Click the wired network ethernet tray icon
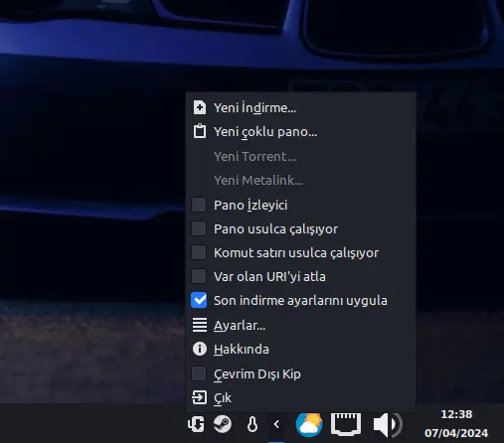 tap(346, 423)
